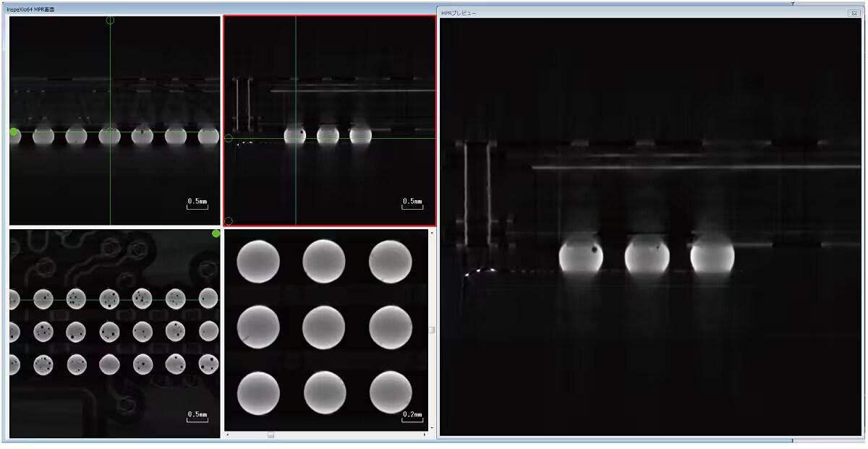This screenshot has height=449, width=868.
Task: Click the 0.2mm scale bar in the magnified ball view
Action: [x=412, y=414]
